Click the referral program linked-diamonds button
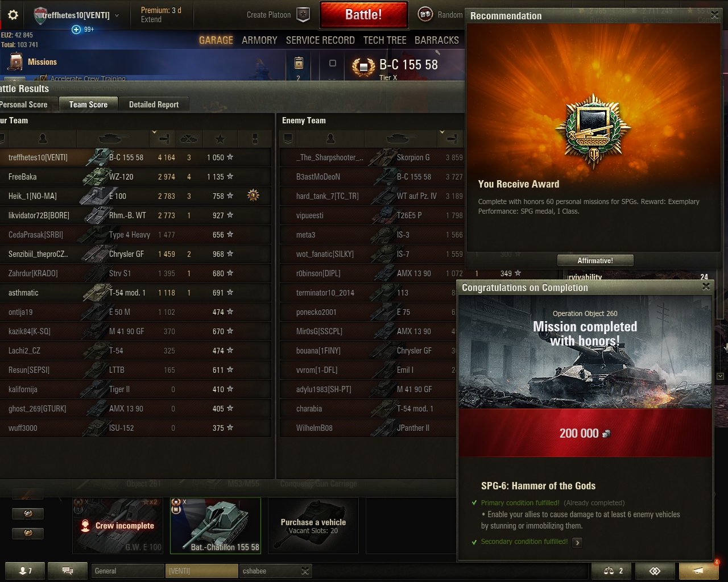The height and width of the screenshot is (582, 728). pos(655,571)
